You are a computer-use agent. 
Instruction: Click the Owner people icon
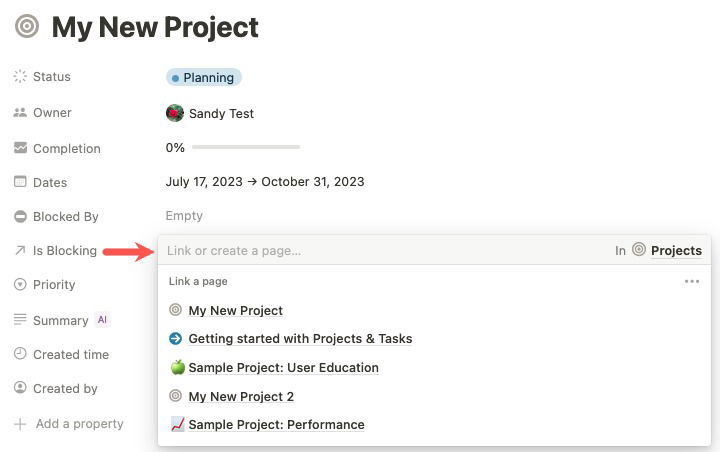(20, 113)
